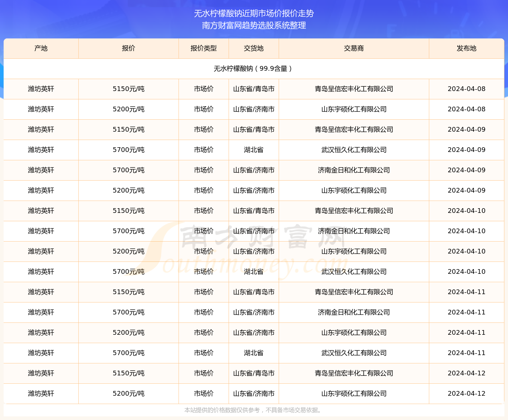
Task: Click the 交易商 column header
Action: (354, 48)
